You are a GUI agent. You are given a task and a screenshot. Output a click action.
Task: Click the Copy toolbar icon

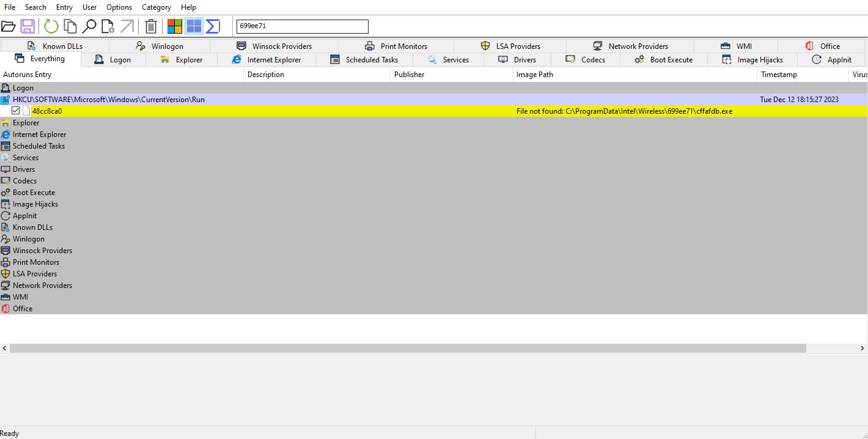[x=70, y=26]
